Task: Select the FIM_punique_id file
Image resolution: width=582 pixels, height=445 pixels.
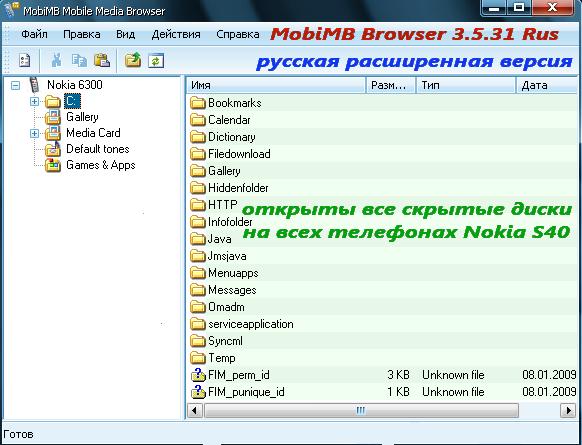Action: pyautogui.click(x=246, y=392)
